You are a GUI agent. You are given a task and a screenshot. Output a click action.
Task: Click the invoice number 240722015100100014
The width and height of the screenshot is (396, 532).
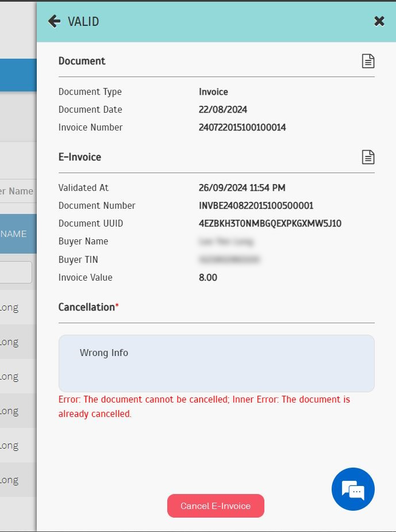point(242,128)
